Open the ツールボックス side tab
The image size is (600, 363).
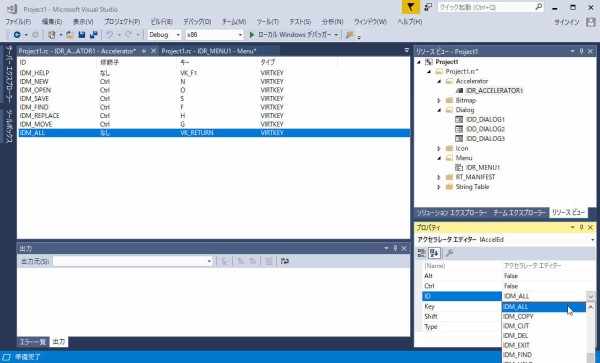9,126
